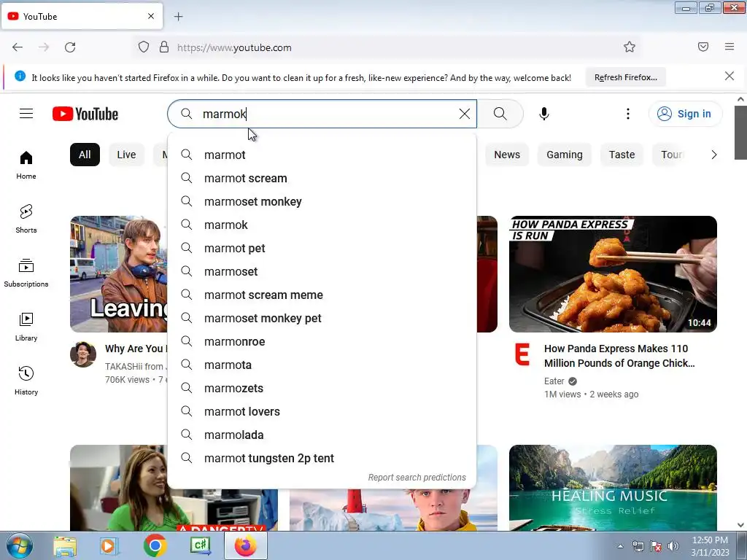Click the YouTube logo
This screenshot has height=560, width=747.
tap(85, 114)
